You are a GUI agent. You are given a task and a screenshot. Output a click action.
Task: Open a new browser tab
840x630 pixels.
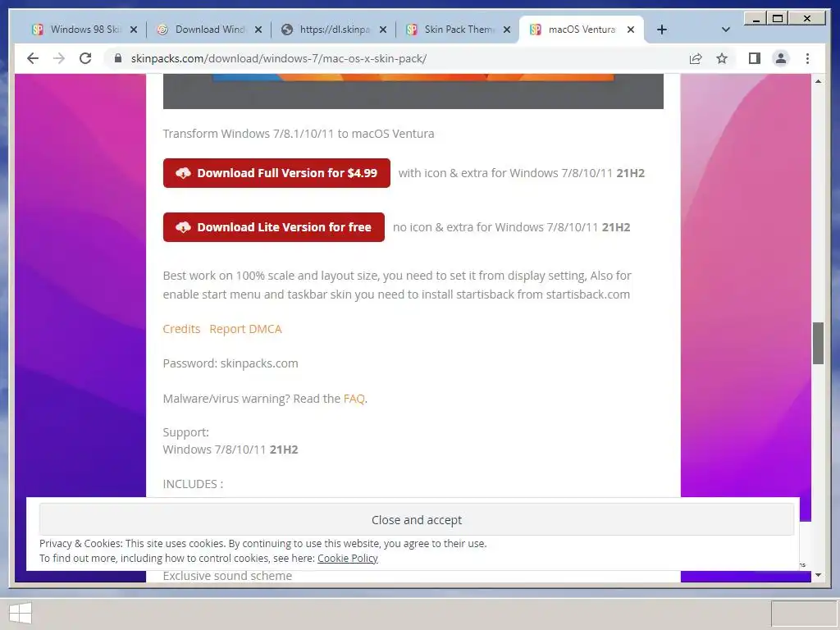tap(662, 30)
